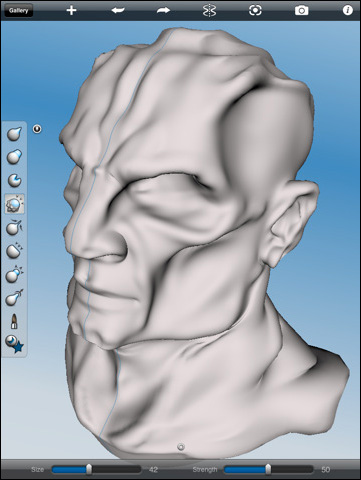
Task: Click the Size value 42
Action: [153, 470]
